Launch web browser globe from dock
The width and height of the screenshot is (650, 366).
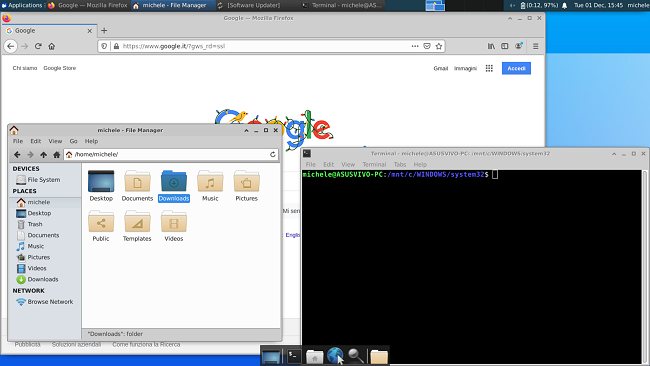coord(335,356)
